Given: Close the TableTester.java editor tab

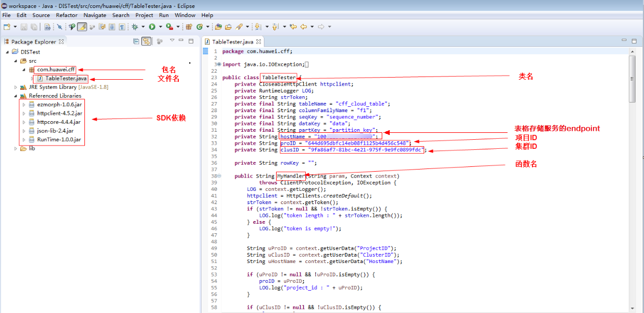Looking at the screenshot, I should [x=259, y=41].
